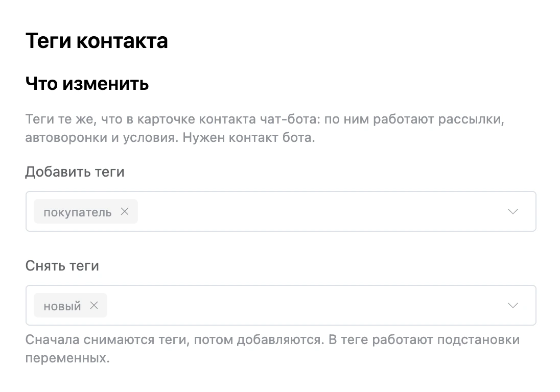Select the новый tag chip

71,305
